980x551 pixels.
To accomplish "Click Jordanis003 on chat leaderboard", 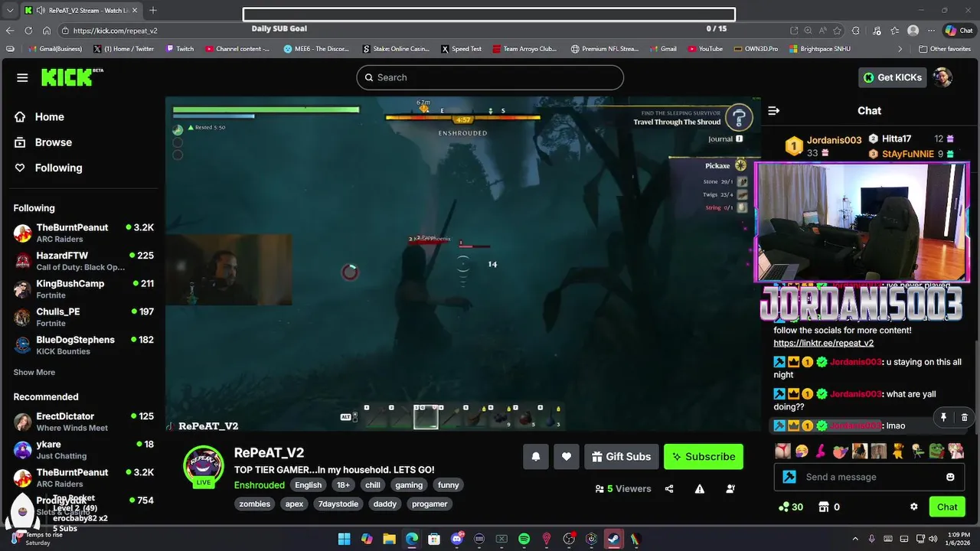I will coord(834,140).
